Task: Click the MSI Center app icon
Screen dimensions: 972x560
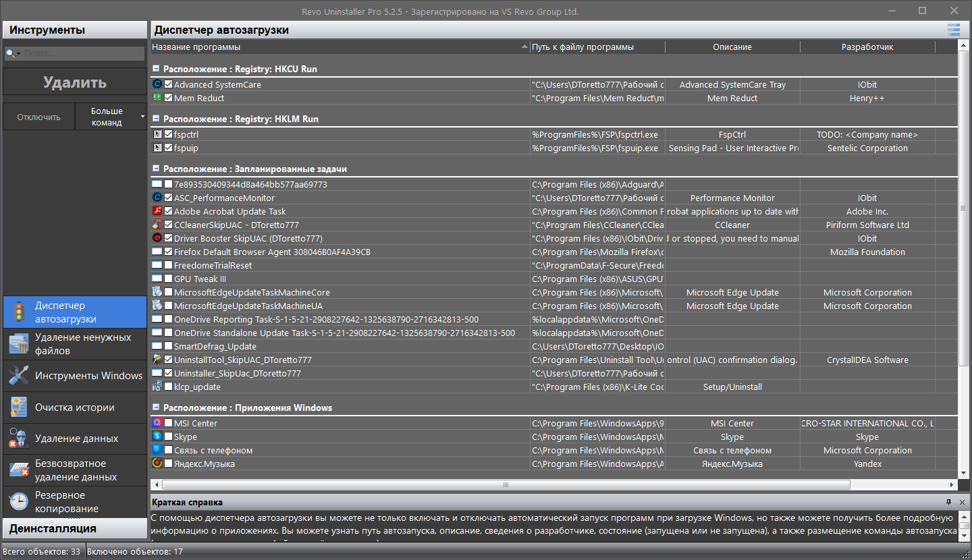Action: tap(157, 423)
